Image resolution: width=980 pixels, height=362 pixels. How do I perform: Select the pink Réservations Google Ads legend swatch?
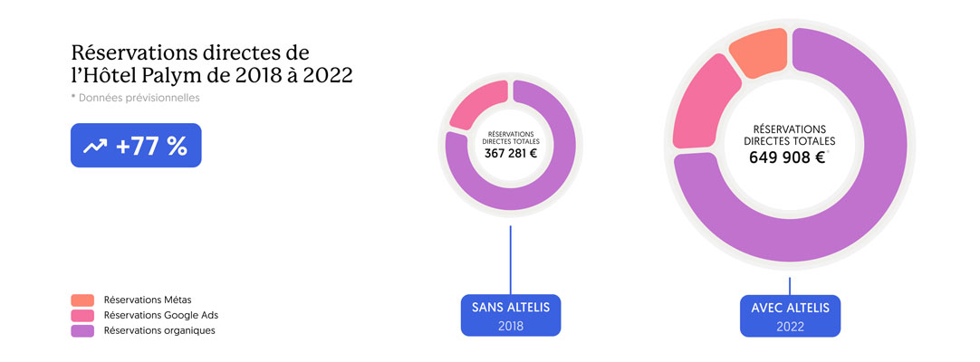(x=82, y=315)
